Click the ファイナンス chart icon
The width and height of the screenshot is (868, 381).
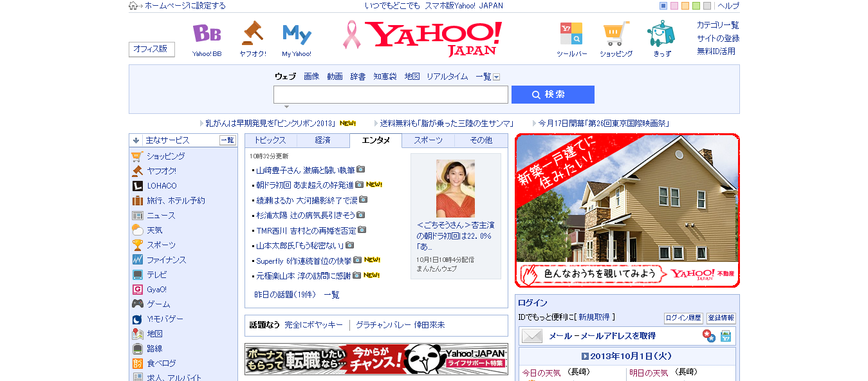click(x=137, y=260)
